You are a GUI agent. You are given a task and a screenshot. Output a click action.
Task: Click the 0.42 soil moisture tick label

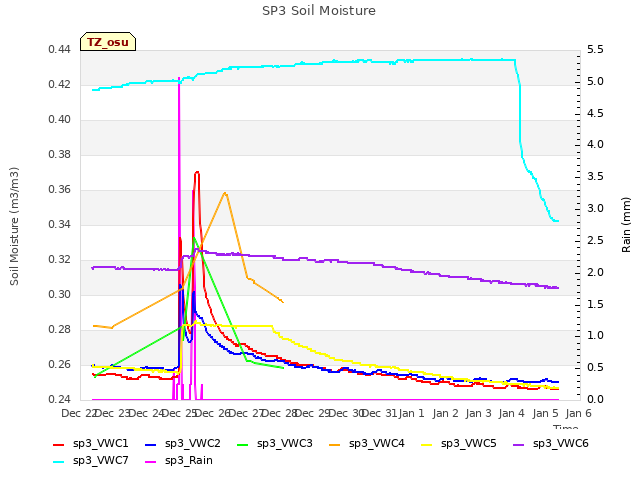(x=59, y=84)
